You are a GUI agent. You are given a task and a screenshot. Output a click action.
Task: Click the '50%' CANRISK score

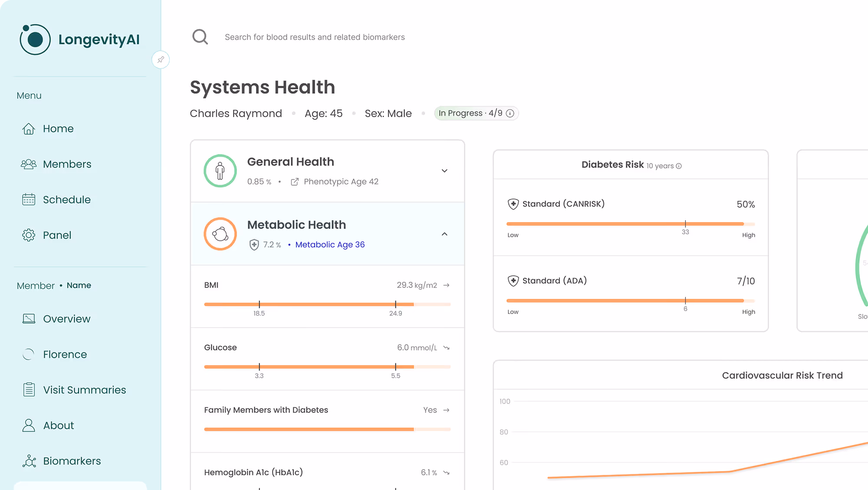tap(746, 204)
